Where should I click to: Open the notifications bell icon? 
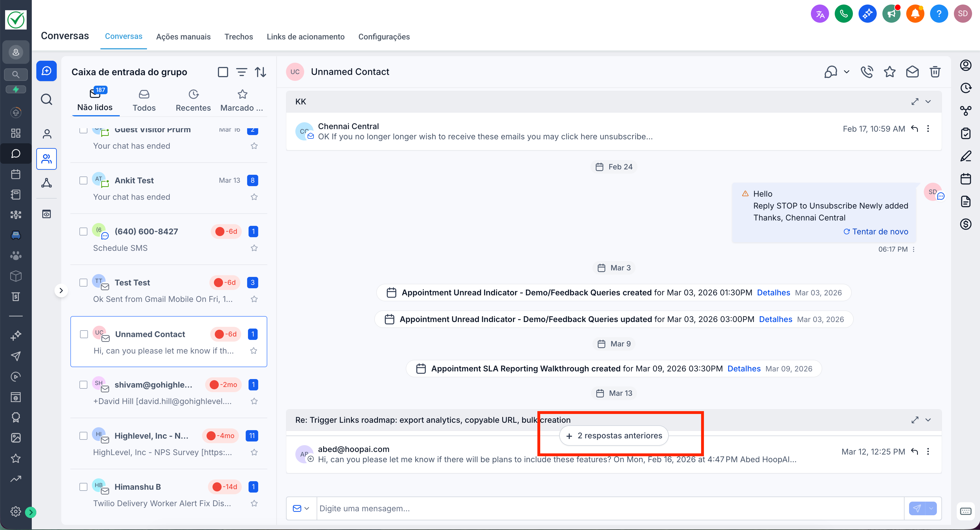(x=915, y=14)
